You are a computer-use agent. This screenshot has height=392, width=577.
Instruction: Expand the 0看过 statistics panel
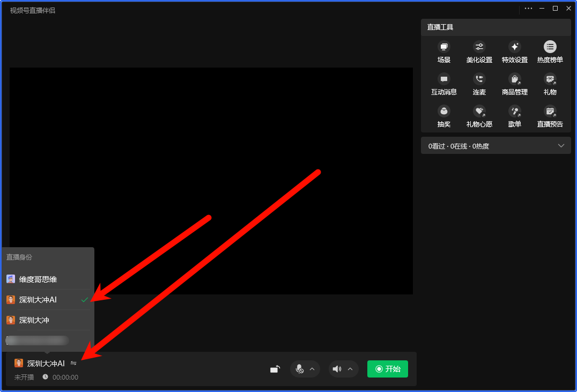(x=561, y=146)
